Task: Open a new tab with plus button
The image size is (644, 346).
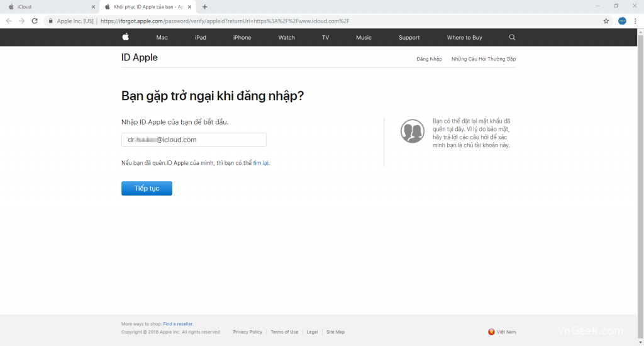Action: [204, 6]
